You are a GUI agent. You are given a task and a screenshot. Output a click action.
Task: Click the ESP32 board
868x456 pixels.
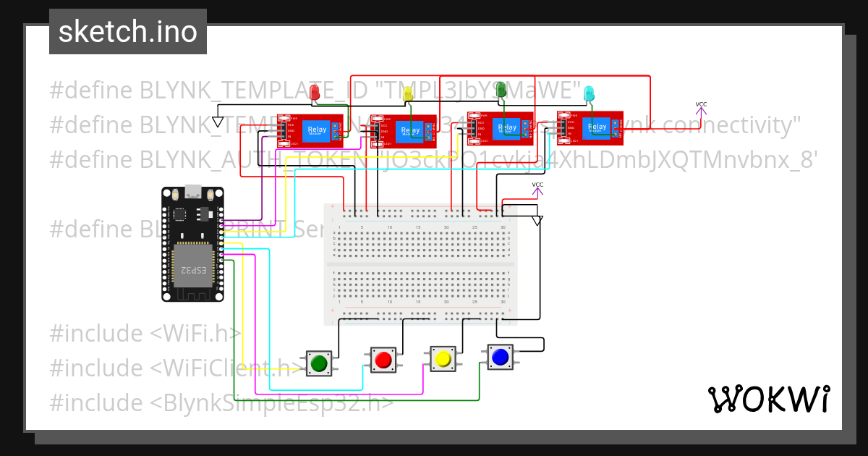pyautogui.click(x=192, y=242)
